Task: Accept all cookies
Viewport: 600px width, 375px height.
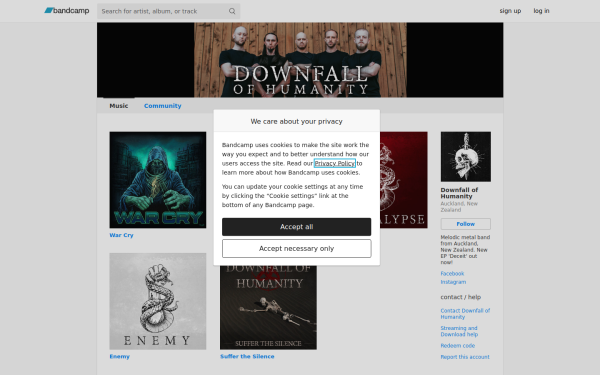Action: coord(297,227)
